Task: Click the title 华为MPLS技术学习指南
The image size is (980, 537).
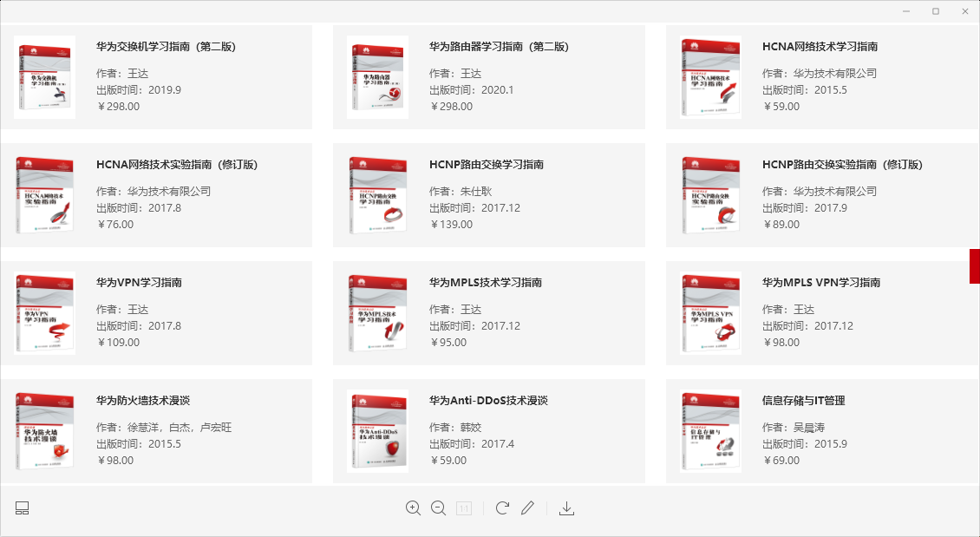Action: click(x=486, y=283)
